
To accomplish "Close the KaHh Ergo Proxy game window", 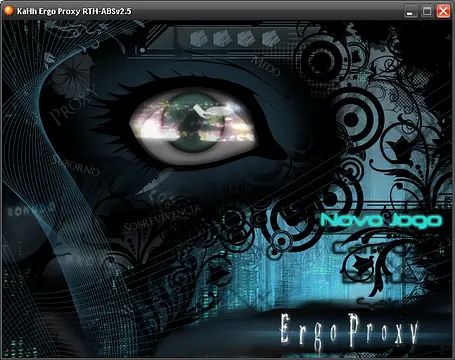I will (x=443, y=11).
